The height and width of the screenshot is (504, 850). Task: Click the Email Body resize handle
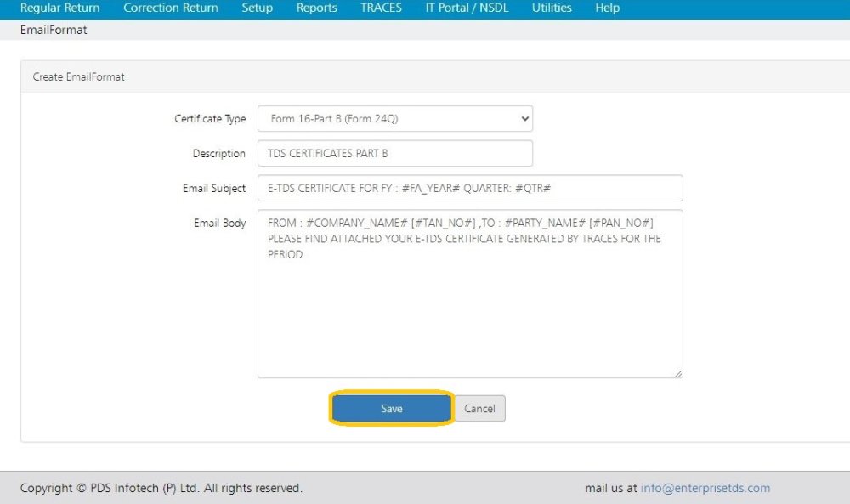click(x=678, y=372)
